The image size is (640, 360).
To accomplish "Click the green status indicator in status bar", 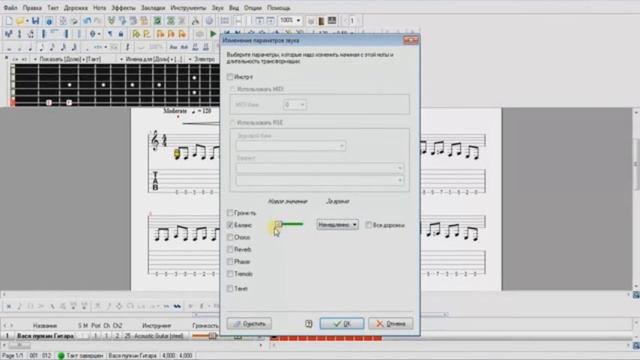I will point(61,356).
